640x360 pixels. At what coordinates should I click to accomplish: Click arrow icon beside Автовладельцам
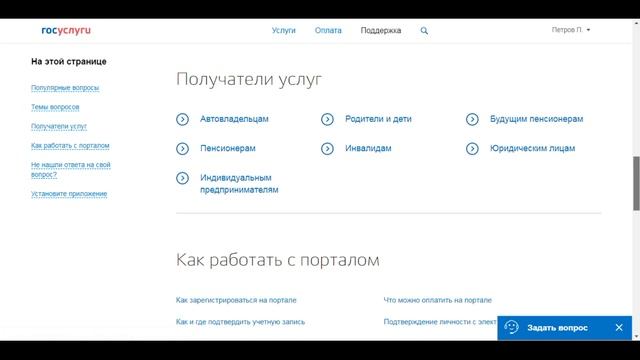[x=182, y=119]
